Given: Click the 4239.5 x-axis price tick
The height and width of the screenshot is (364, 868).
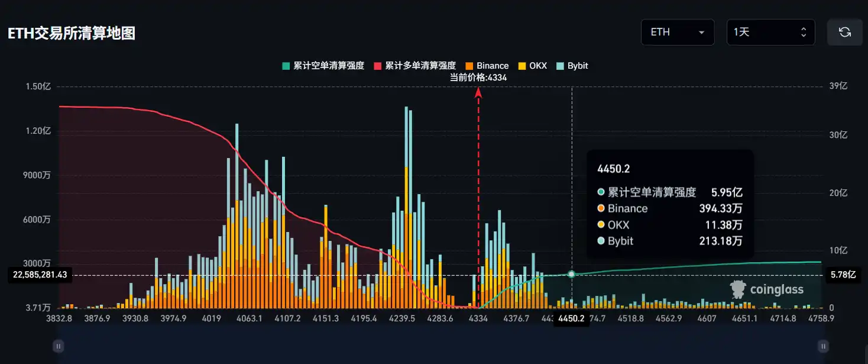Looking at the screenshot, I should pos(401,318).
